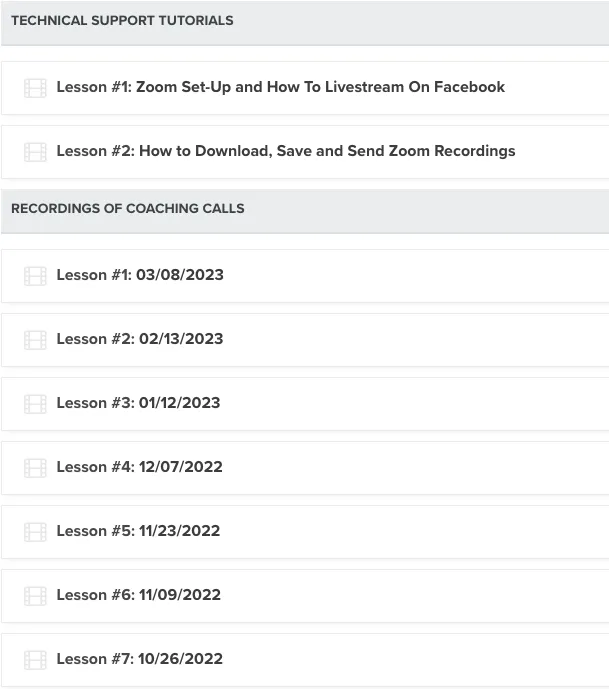Open Lesson #7: 10/26/2022 recording

click(x=140, y=659)
